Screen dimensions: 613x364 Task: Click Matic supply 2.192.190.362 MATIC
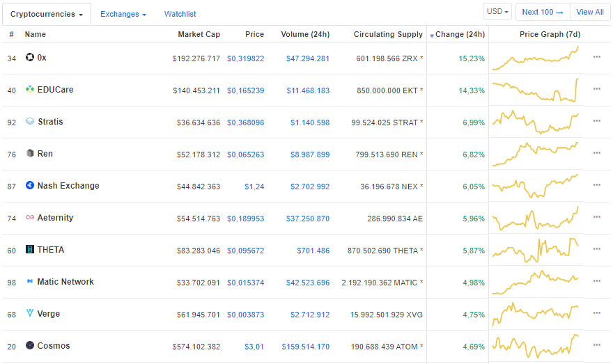point(382,283)
